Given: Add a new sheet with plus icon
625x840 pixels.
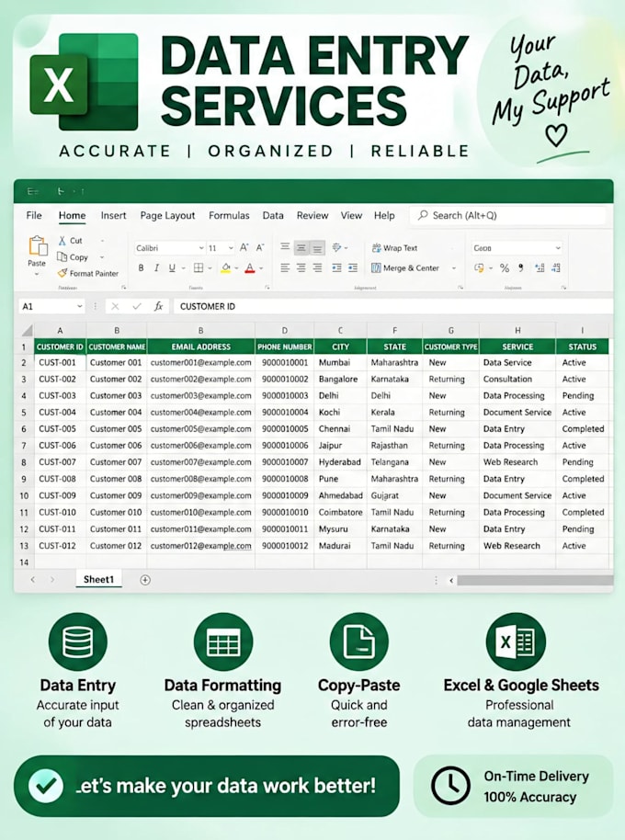Looking at the screenshot, I should [145, 580].
